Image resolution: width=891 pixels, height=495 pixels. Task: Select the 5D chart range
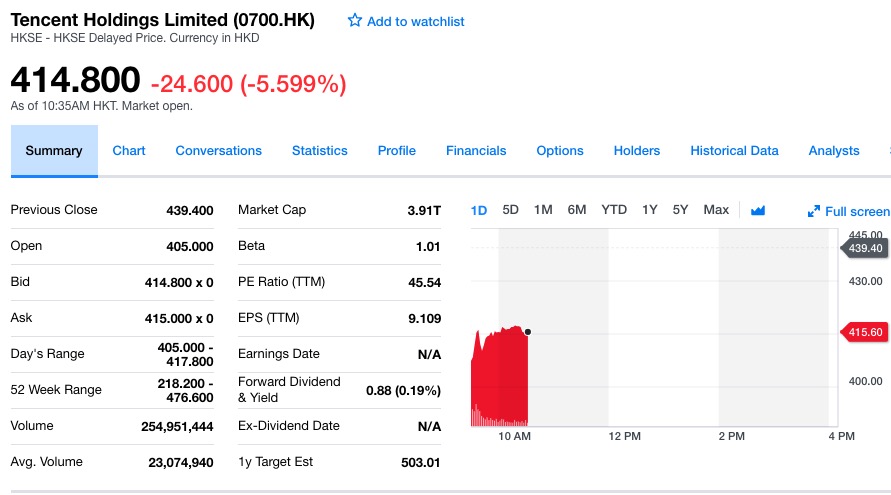coord(510,210)
